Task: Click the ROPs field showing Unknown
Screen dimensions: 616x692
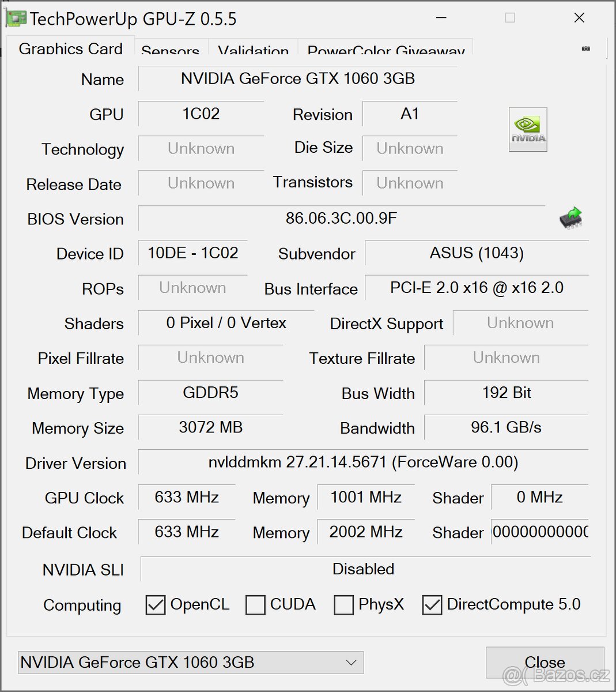Action: pos(193,288)
